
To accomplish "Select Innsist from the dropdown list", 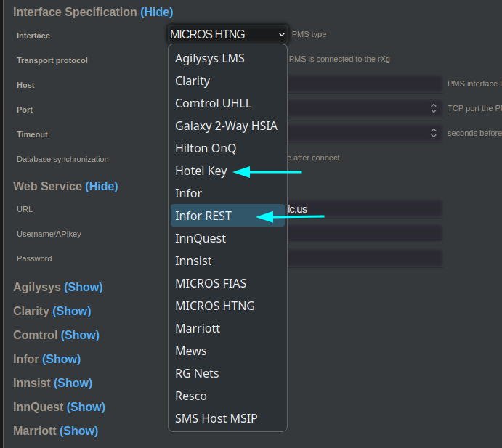I will (x=227, y=261).
